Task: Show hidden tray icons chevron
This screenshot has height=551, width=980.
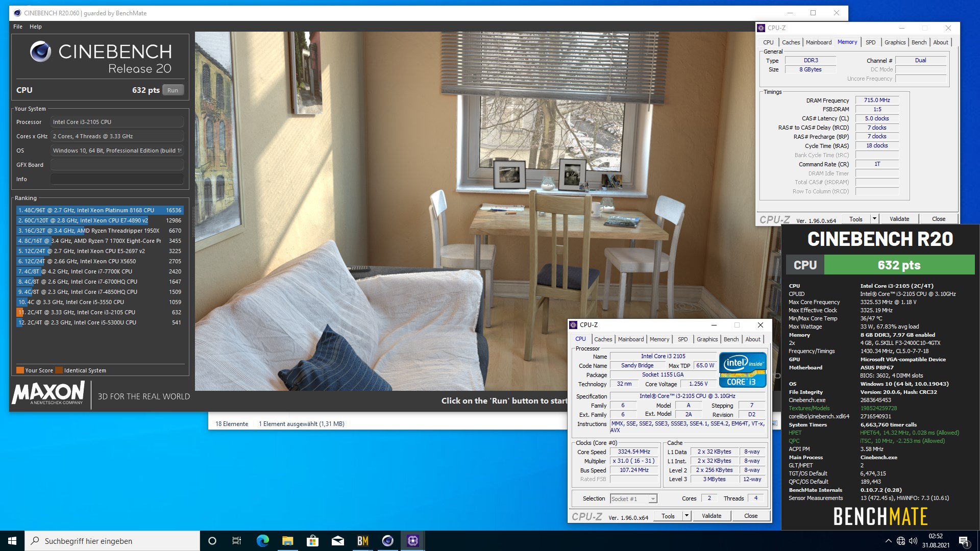Action: pos(888,541)
